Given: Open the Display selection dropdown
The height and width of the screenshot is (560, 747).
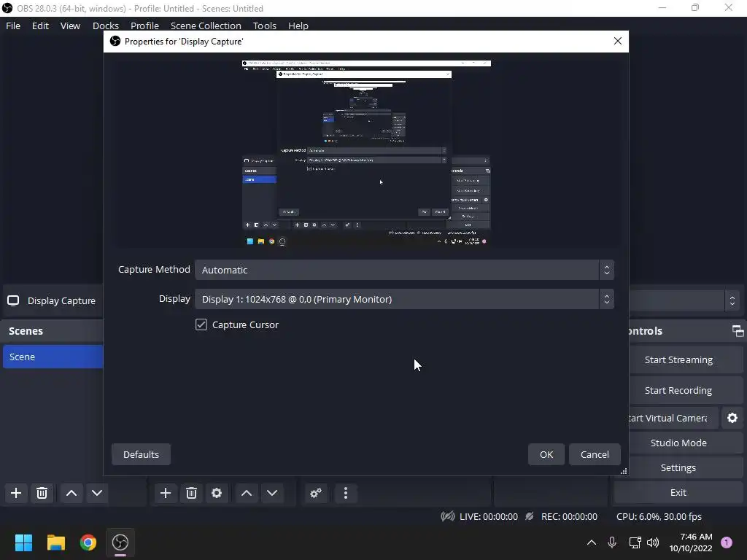Looking at the screenshot, I should tap(404, 299).
